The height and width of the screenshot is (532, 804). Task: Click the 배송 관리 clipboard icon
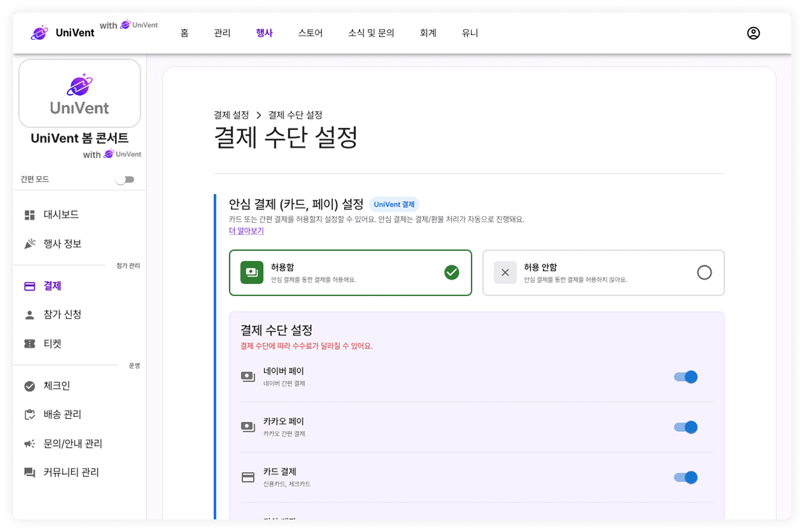(x=30, y=415)
